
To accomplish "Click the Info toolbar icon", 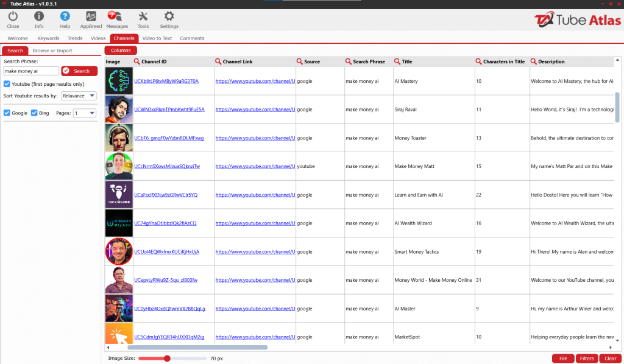I will pyautogui.click(x=39, y=16).
